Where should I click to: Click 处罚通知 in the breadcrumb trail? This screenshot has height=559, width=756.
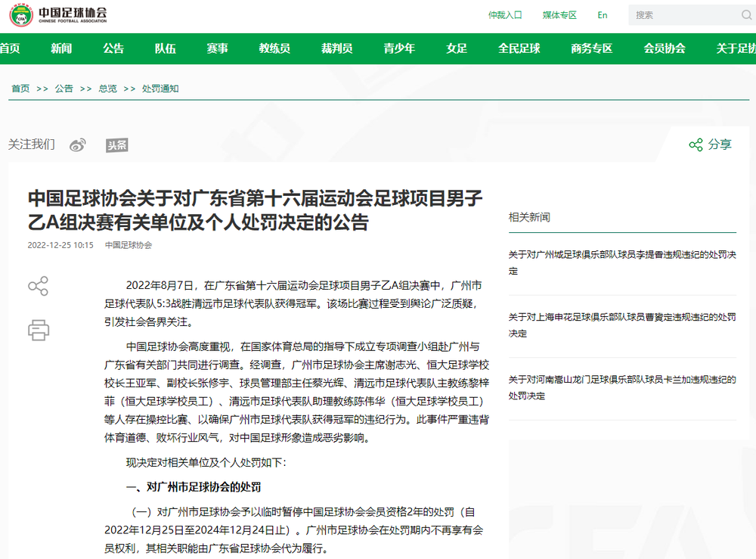[x=160, y=89]
